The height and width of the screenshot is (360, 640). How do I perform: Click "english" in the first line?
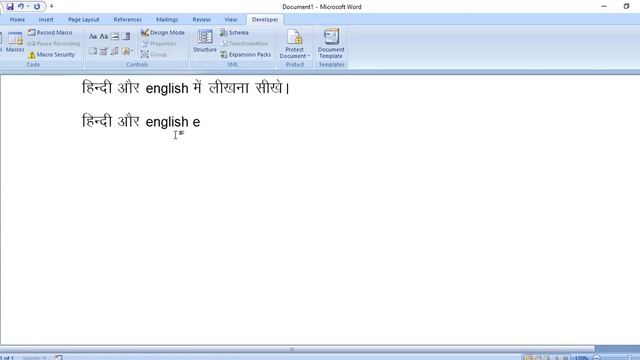click(167, 89)
